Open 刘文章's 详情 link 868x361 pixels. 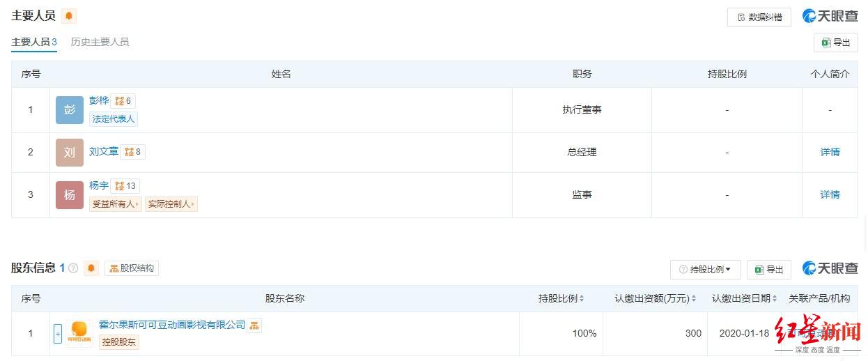click(x=830, y=152)
